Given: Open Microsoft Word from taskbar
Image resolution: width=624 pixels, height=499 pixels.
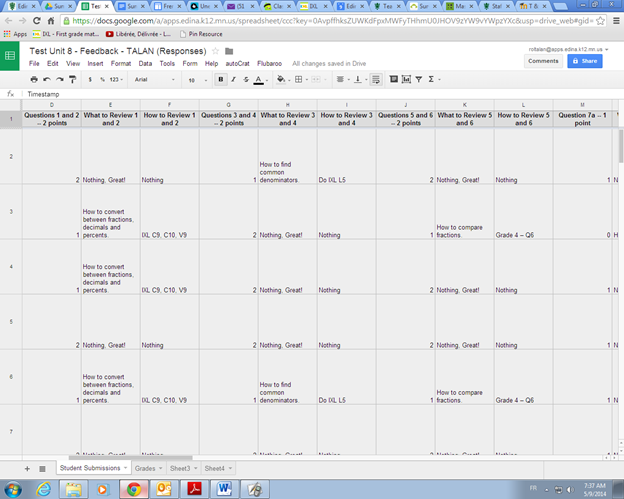Looking at the screenshot, I should pos(225,489).
